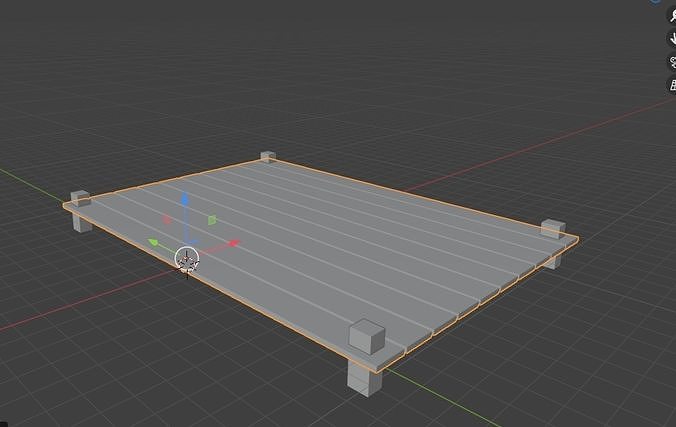Click the green square plane handle on gizmo
Screen dimensions: 676x427
(x=212, y=220)
